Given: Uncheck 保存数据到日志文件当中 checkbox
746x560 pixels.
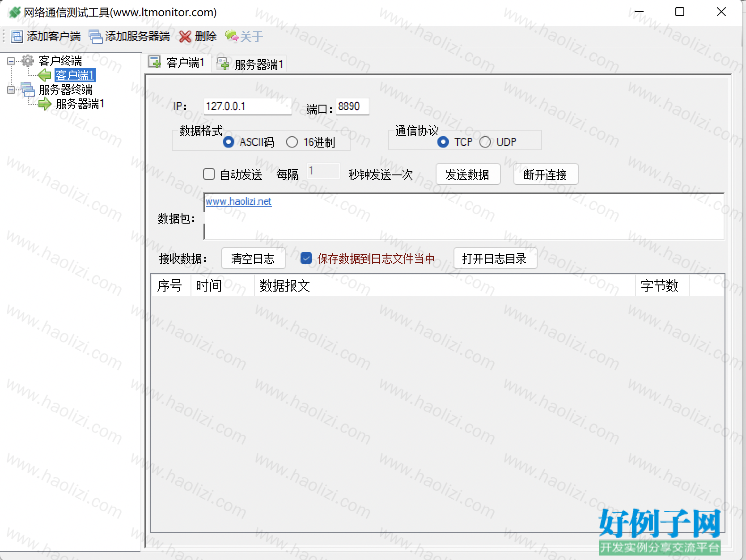Looking at the screenshot, I should (x=306, y=258).
